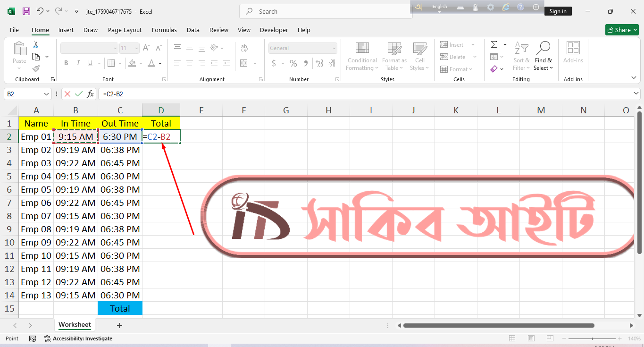Select cell C15 labeled Total
Image resolution: width=644 pixels, height=347 pixels.
point(120,308)
